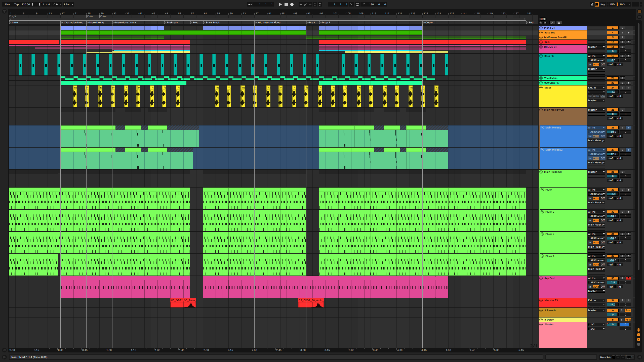The image size is (644, 362).
Task: Jump to the Drop 2 locator marker
Action: [x=320, y=23]
